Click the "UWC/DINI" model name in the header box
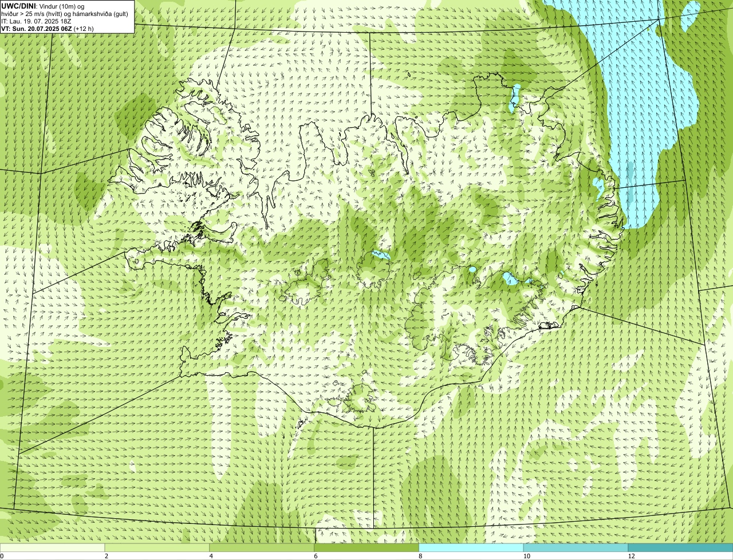Screen dimensions: 733x560 18,6
